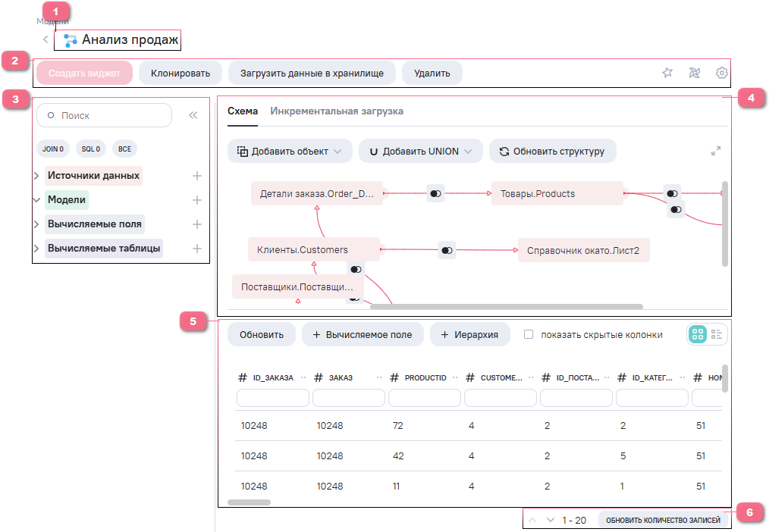Select Товары.Products schema node
Viewport: 769px width, 532px height.
(557, 193)
